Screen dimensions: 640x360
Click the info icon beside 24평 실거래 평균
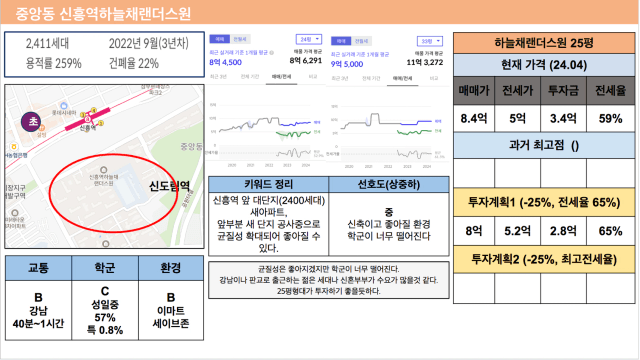(272, 53)
